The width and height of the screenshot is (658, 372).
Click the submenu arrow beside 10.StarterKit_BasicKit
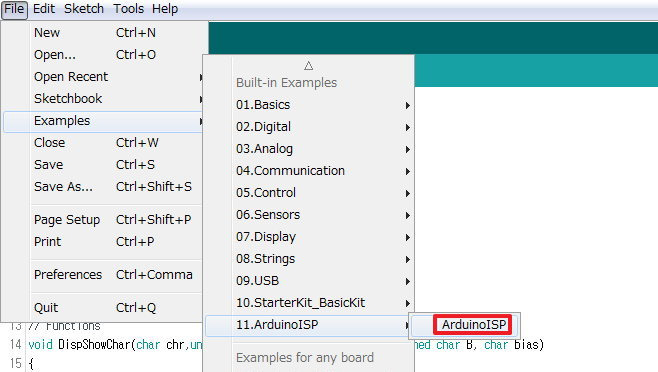click(407, 303)
